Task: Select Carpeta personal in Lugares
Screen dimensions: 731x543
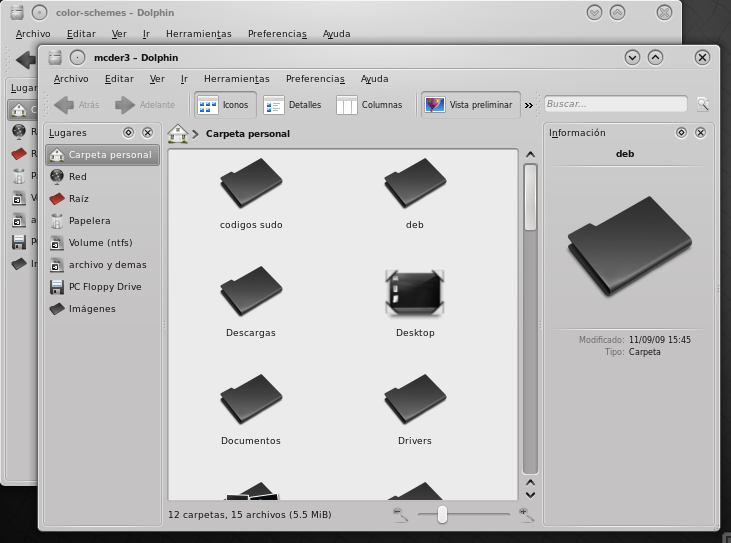Action: pos(103,155)
